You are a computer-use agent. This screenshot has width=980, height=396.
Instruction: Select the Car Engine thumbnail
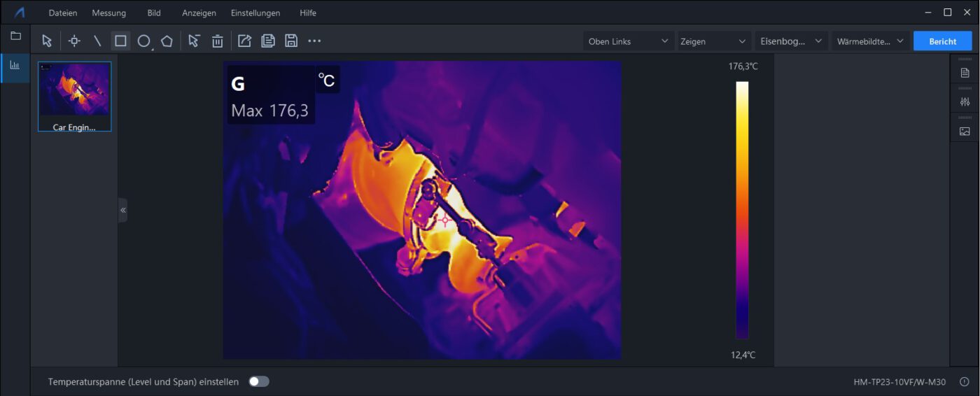tap(74, 97)
